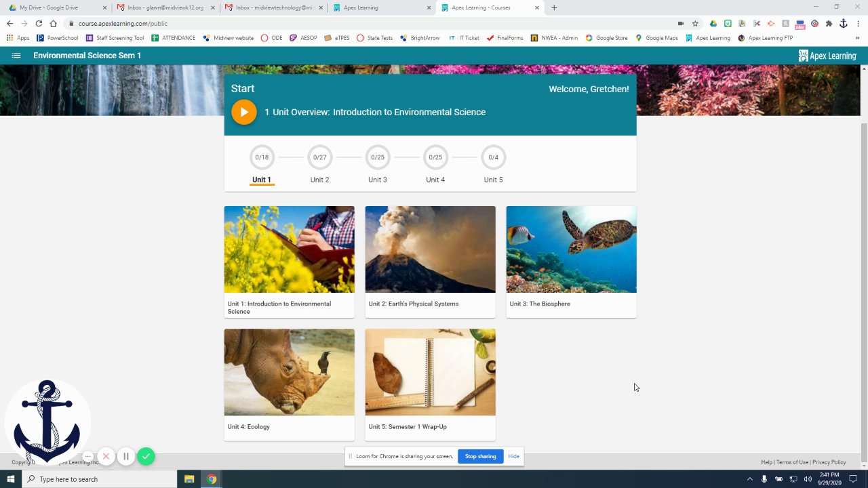Click 'Unit 5: Semester 1 Wrap-Up' title
This screenshot has height=488, width=868.
click(408, 427)
